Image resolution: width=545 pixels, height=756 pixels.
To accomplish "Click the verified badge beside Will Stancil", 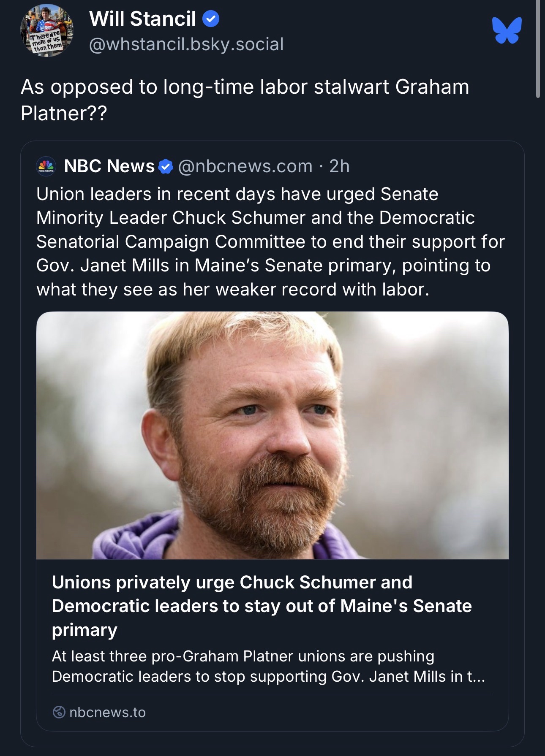I will pos(211,19).
